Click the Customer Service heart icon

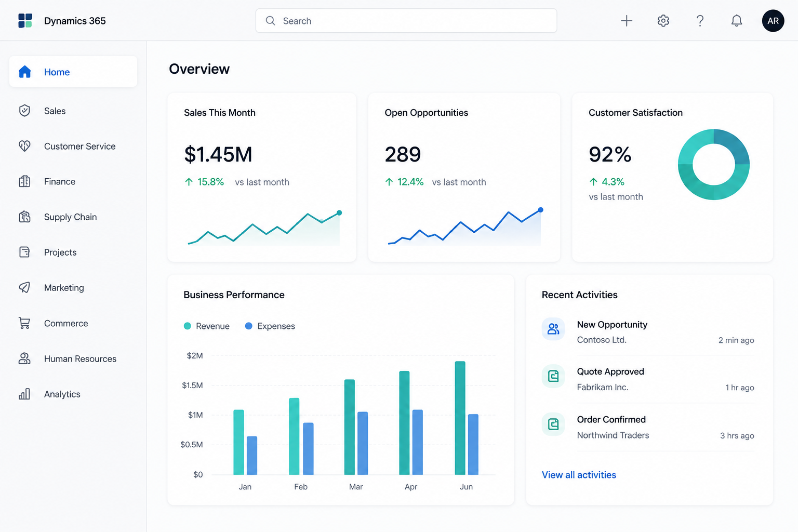pyautogui.click(x=24, y=146)
